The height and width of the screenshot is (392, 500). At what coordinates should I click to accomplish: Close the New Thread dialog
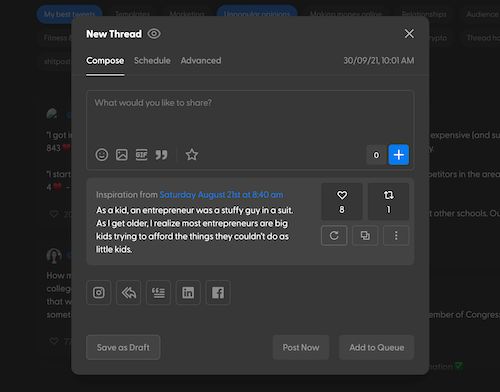(409, 34)
